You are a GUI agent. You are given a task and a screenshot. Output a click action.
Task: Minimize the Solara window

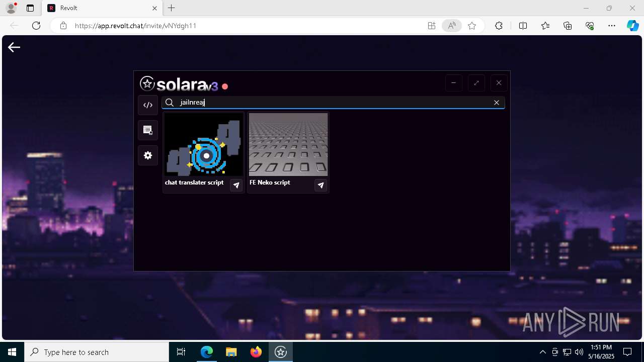pos(454,83)
